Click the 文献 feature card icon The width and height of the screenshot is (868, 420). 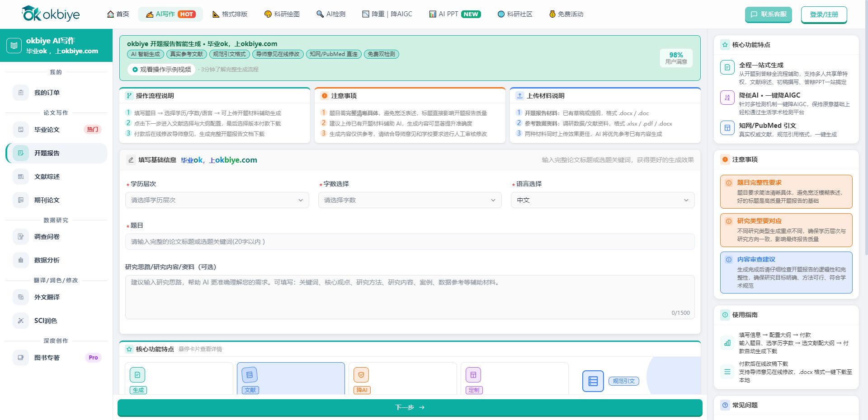[x=250, y=375]
